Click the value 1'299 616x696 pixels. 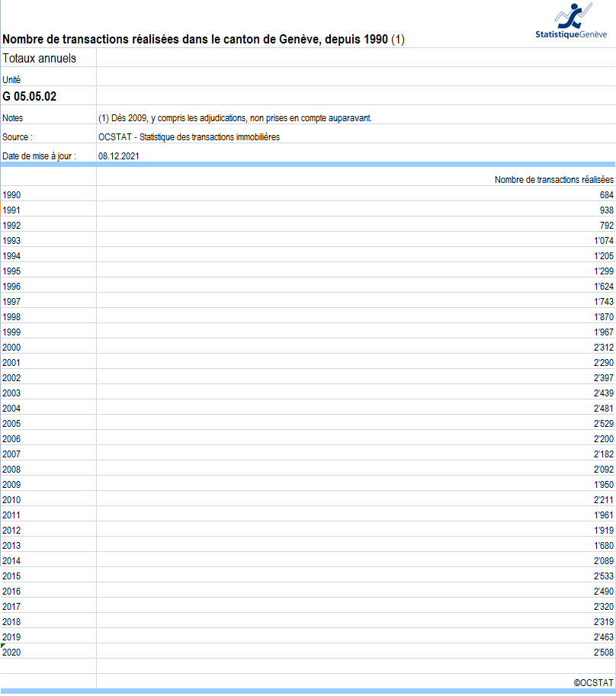click(604, 271)
